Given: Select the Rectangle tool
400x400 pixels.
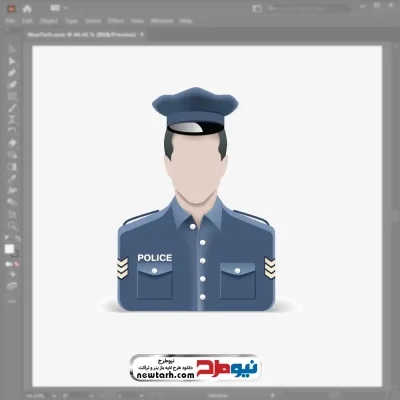Looking at the screenshot, I should [12, 96].
